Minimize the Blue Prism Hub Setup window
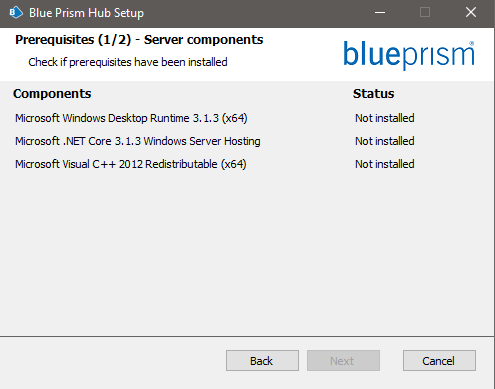Viewport: 495px width, 389px height. pos(380,13)
